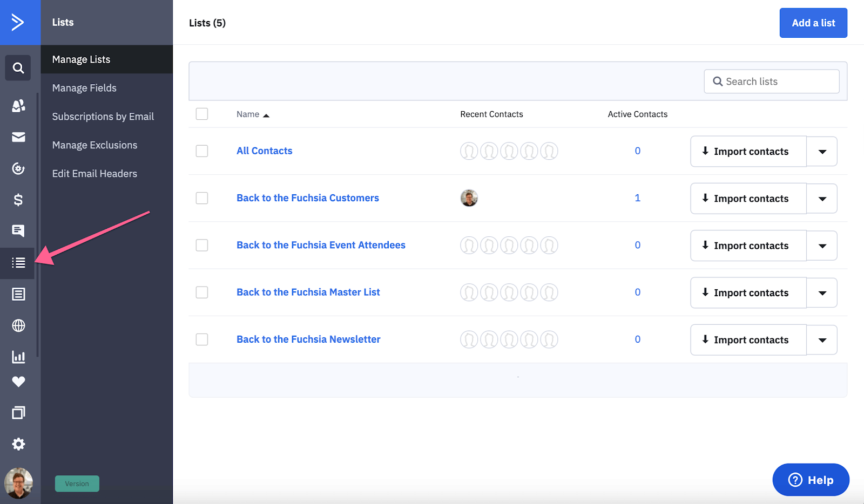Open the Site globe icon
This screenshot has height=504, width=864.
[x=18, y=325]
